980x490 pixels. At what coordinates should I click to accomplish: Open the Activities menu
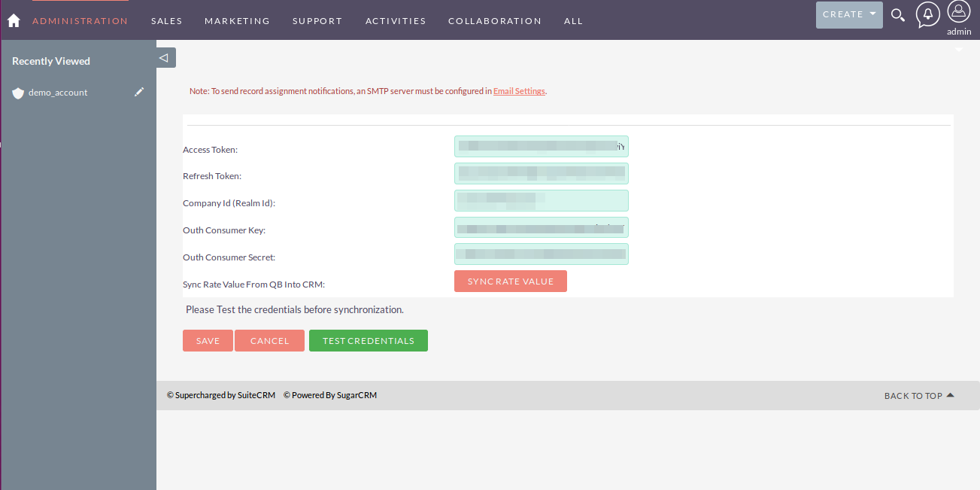(x=396, y=21)
